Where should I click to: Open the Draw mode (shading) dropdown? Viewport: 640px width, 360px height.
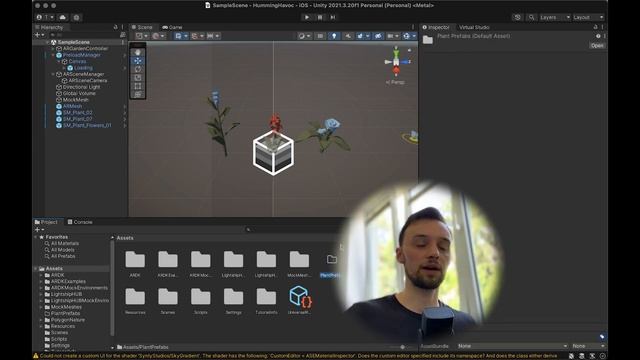(x=304, y=36)
